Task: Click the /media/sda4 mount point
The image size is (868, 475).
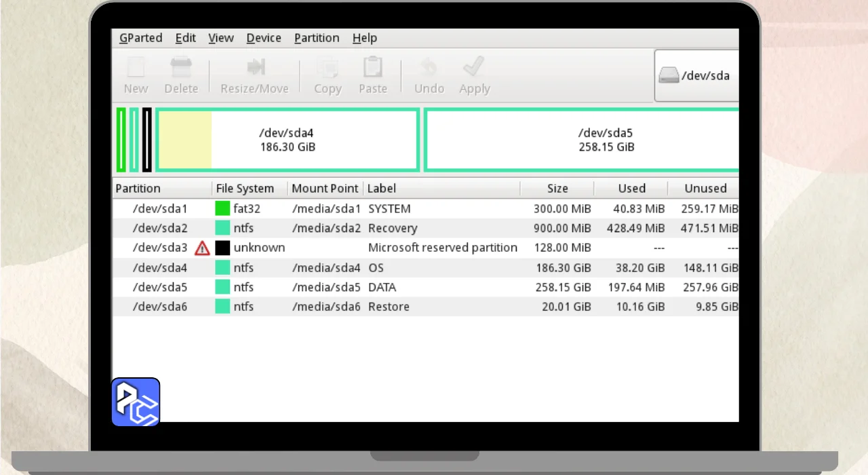Action: click(x=326, y=267)
